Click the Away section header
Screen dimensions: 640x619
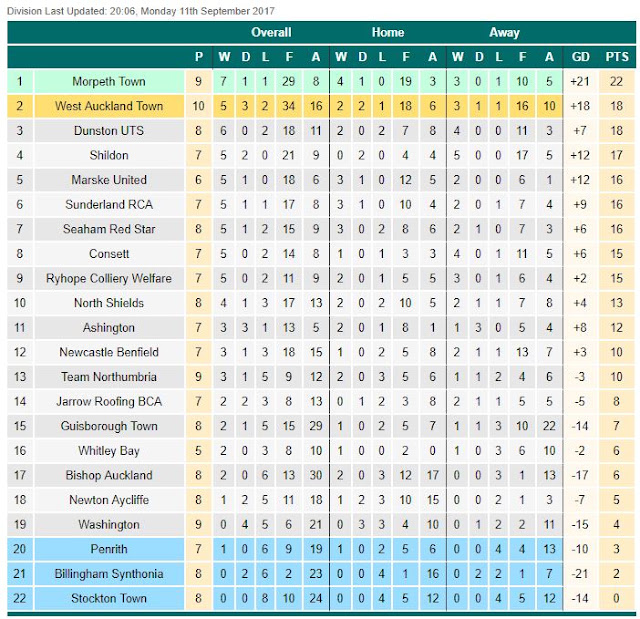click(504, 33)
